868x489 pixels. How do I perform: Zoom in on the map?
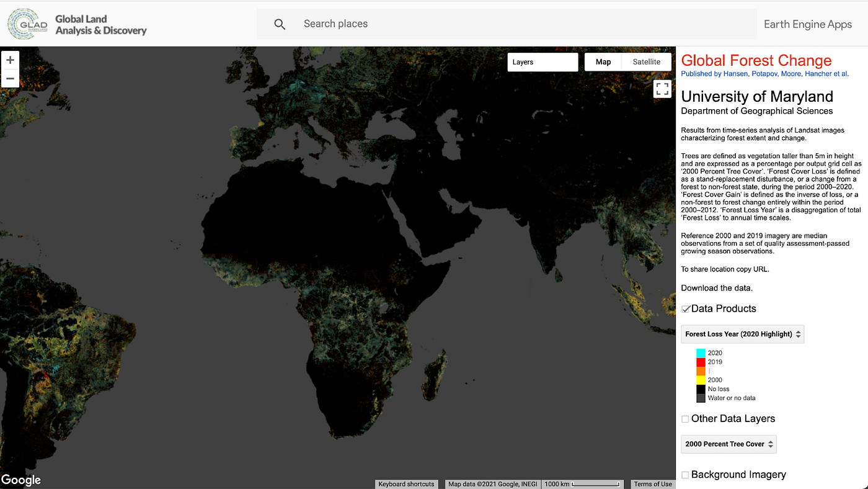pos(10,60)
